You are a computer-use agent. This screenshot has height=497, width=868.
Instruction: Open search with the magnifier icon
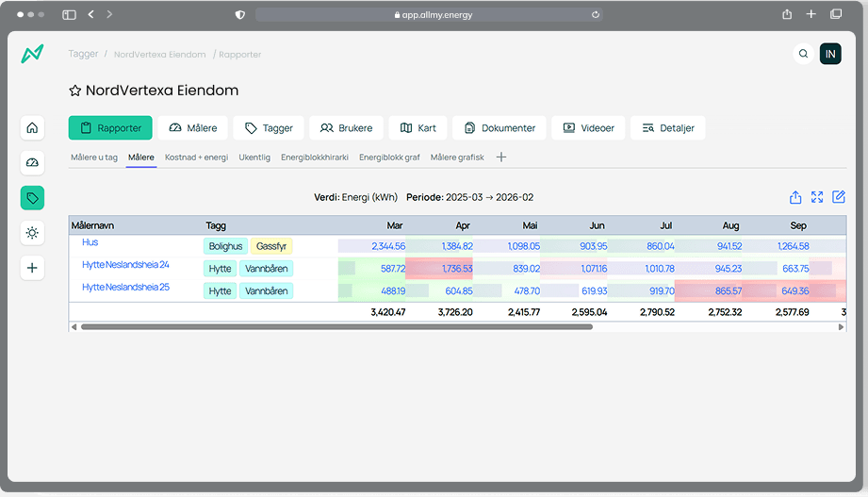[x=803, y=55]
